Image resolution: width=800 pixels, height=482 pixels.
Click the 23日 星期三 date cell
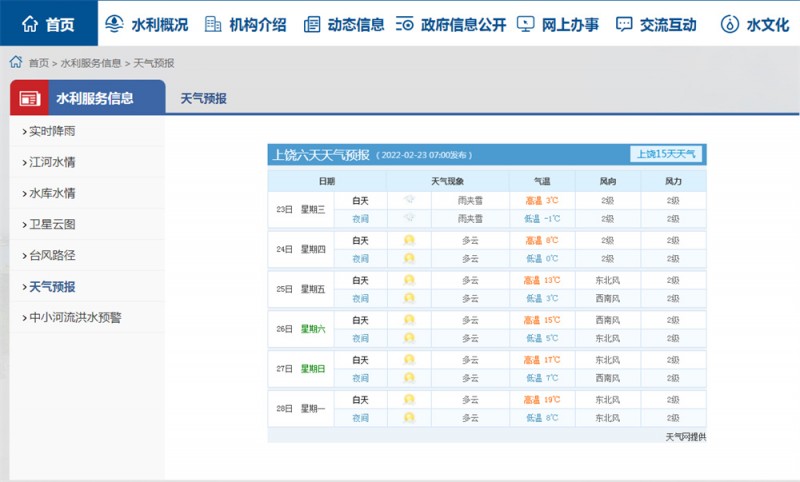[x=301, y=209]
